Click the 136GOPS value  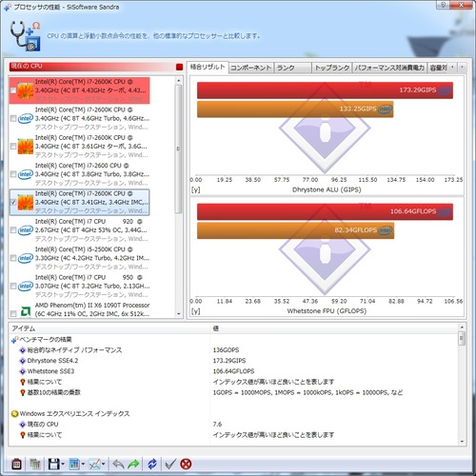pyautogui.click(x=226, y=350)
